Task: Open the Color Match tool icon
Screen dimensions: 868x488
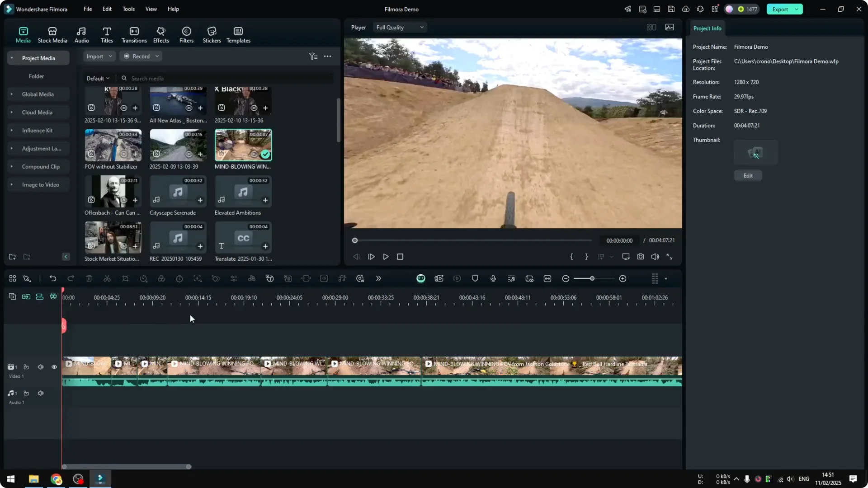Action: 161,279
